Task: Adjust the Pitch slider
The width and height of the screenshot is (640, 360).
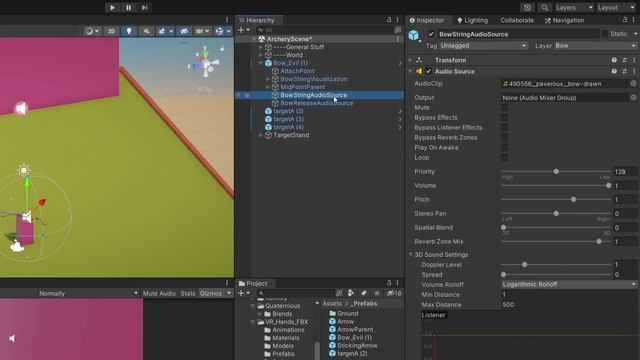Action: (x=556, y=200)
